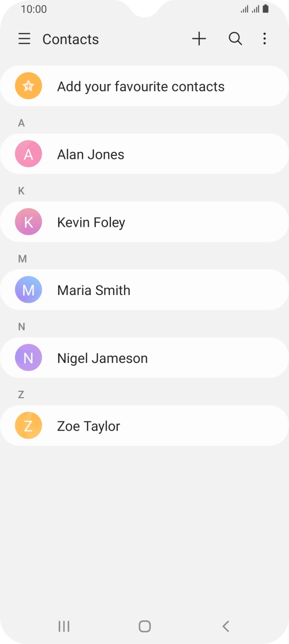Tap the Contacts title
Image resolution: width=289 pixels, height=644 pixels.
70,39
